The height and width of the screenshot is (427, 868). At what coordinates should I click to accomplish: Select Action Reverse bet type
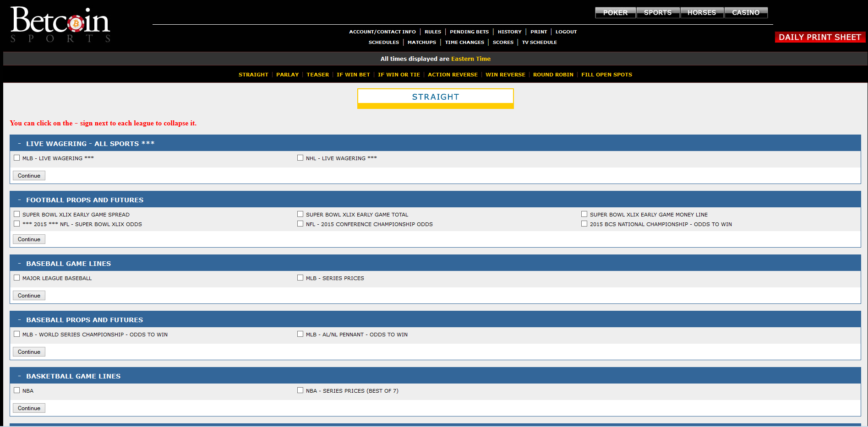click(x=453, y=75)
